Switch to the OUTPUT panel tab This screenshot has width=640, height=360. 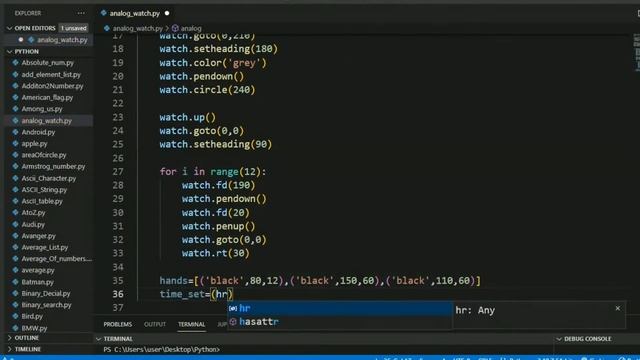[155, 324]
